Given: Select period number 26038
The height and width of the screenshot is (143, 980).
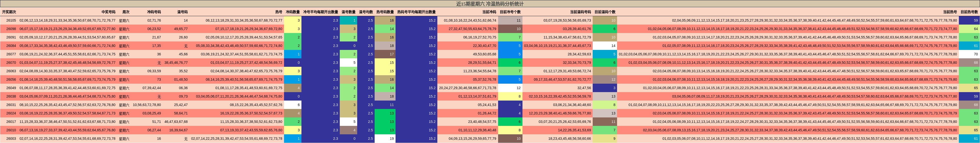Looking at the screenshot, I should tap(11, 96).
